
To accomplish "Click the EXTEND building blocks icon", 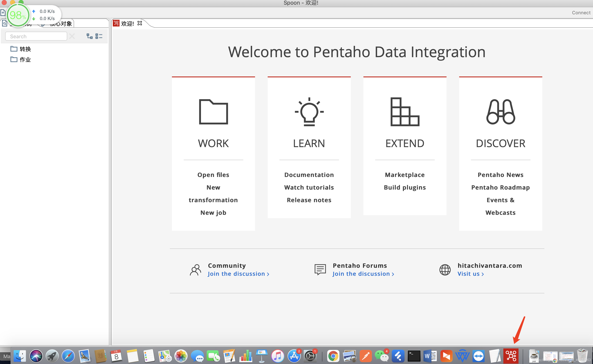I will click(x=404, y=112).
